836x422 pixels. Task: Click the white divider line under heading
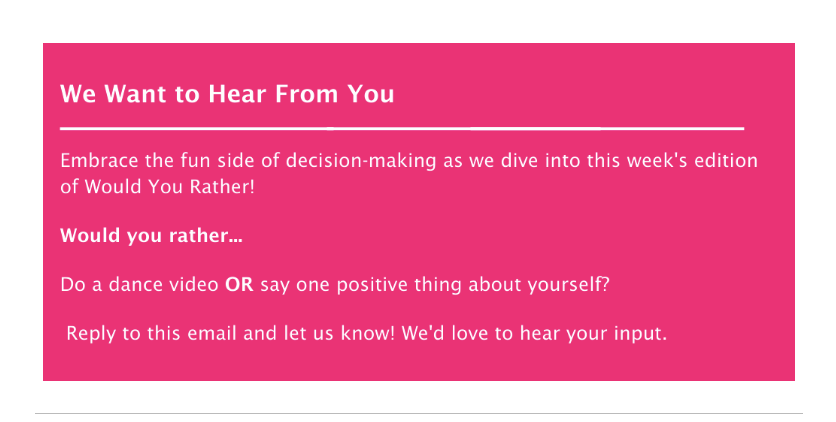point(402,128)
